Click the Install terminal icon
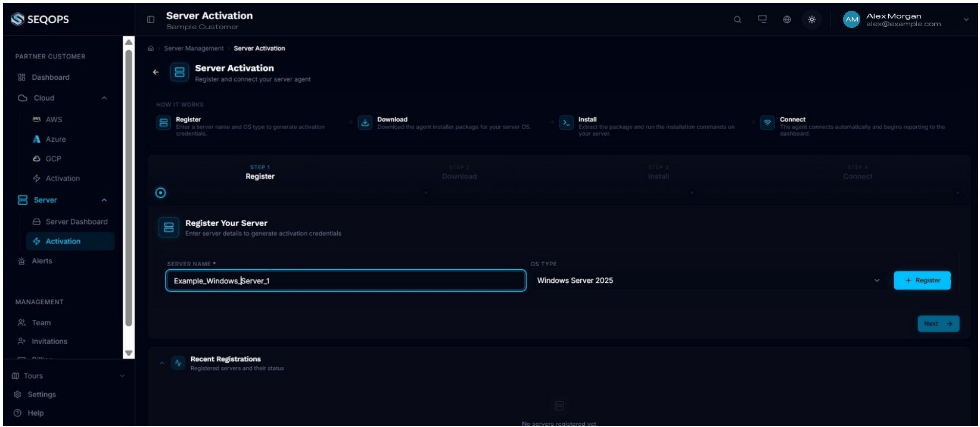This screenshot has width=980, height=427. click(566, 123)
